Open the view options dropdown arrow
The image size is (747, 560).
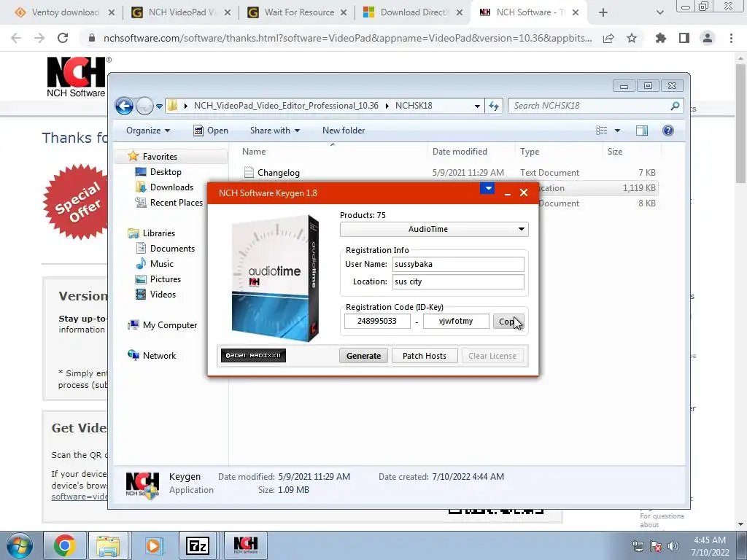(x=617, y=131)
